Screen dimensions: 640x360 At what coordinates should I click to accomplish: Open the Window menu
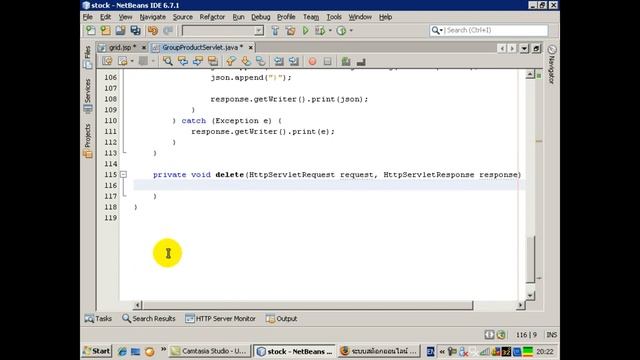360,17
